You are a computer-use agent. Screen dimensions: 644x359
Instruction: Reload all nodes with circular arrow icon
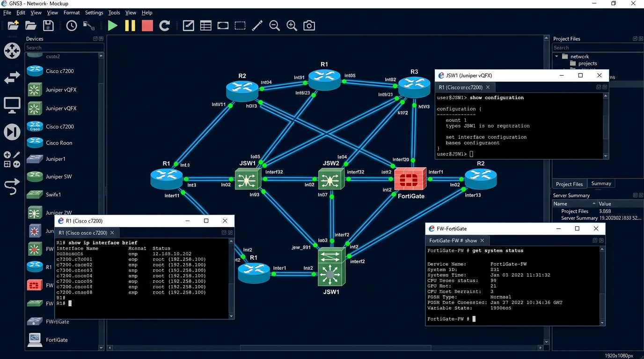[164, 25]
